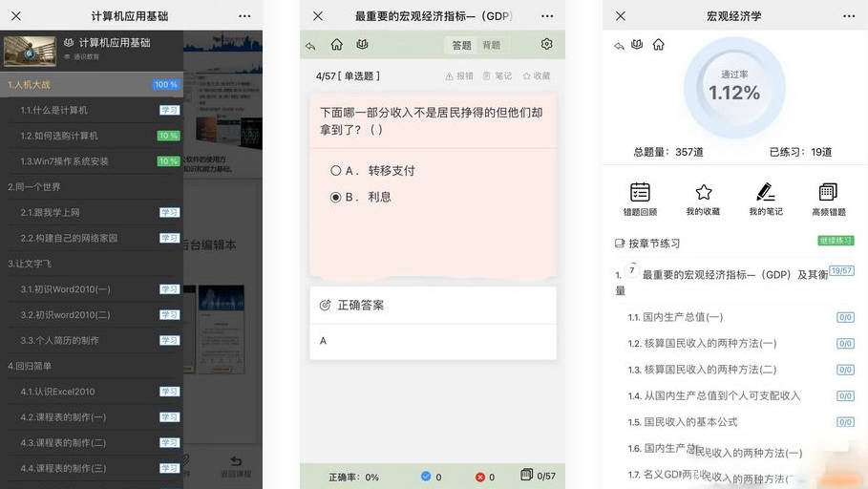Select option A 转移支付
Image resolution: width=868 pixels, height=489 pixels.
[x=372, y=171]
